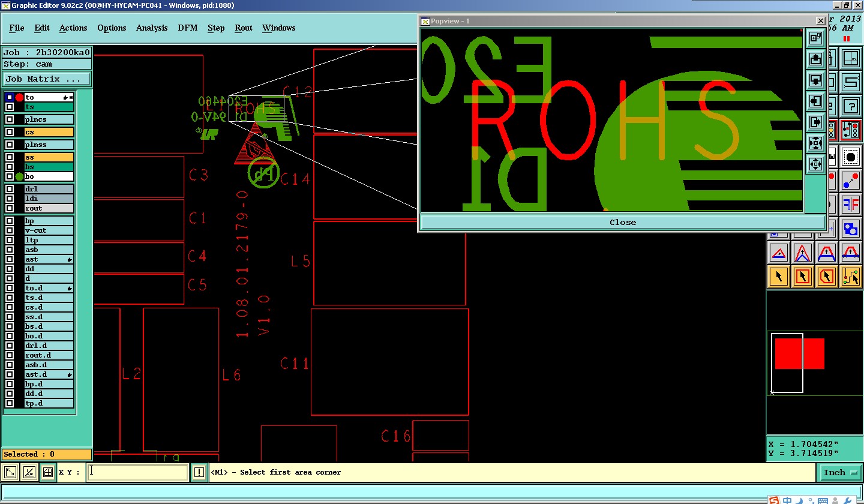Select layer name drl.d in layer list
The image size is (864, 504).
point(49,346)
